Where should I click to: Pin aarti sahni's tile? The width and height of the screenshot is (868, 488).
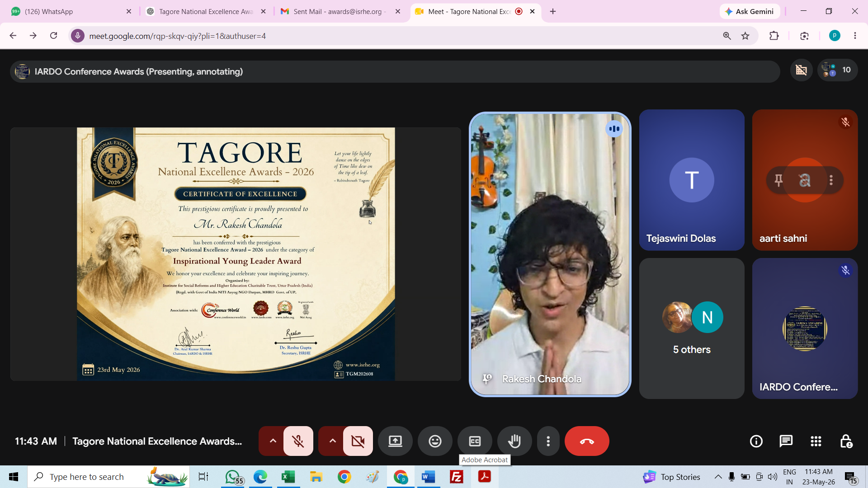[x=778, y=180]
